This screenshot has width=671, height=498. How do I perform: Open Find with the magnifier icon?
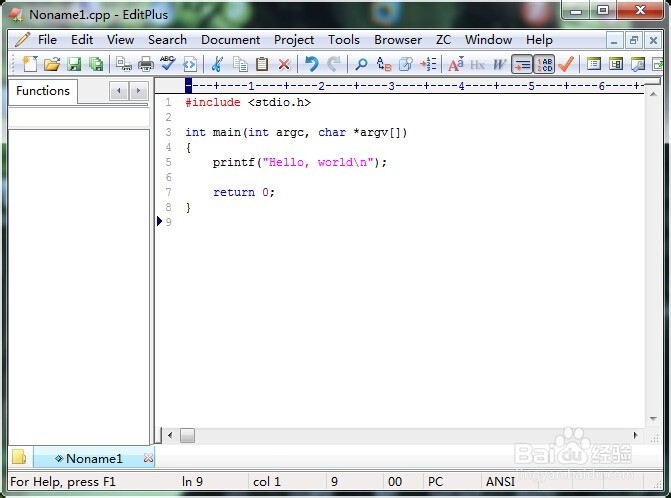361,64
